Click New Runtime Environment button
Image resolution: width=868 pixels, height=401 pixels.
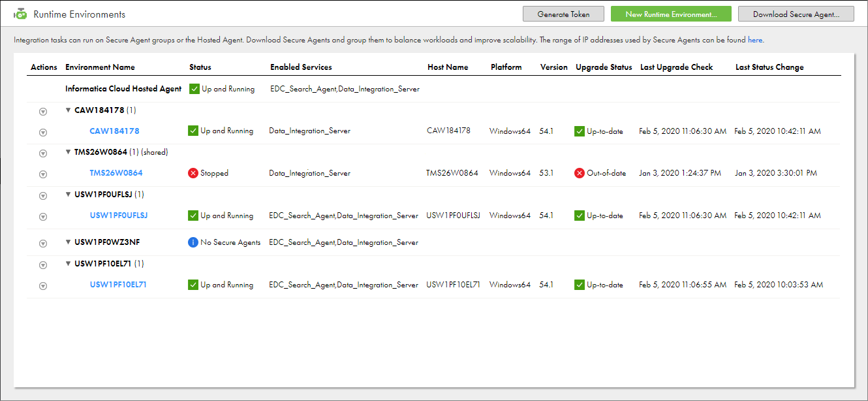[x=671, y=14]
